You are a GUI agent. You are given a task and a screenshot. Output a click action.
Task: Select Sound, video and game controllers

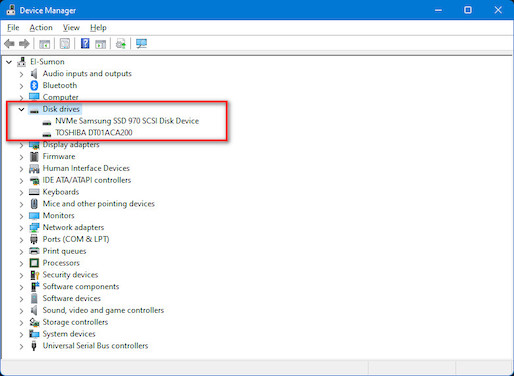coord(103,310)
